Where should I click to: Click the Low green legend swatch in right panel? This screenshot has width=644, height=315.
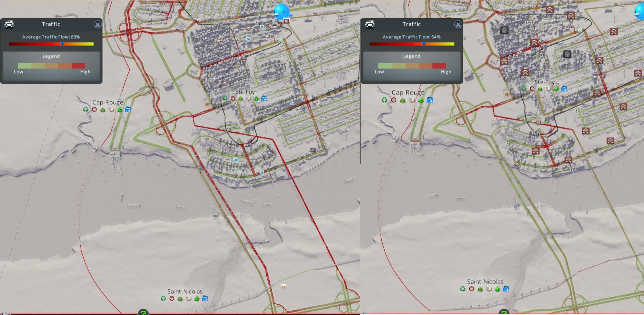pyautogui.click(x=385, y=66)
